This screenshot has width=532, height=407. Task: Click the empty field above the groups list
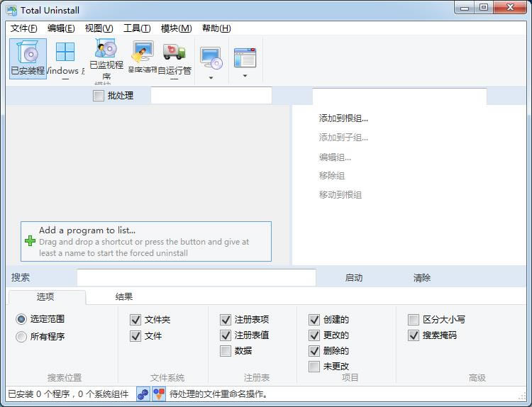399,96
